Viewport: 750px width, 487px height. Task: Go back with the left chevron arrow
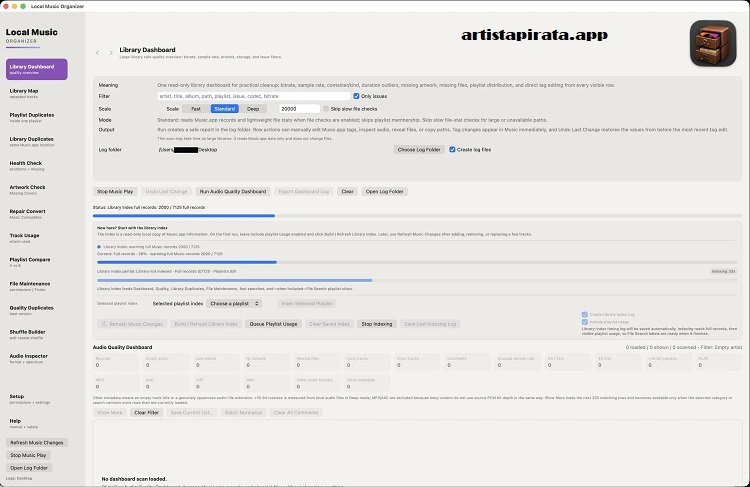pyautogui.click(x=98, y=53)
